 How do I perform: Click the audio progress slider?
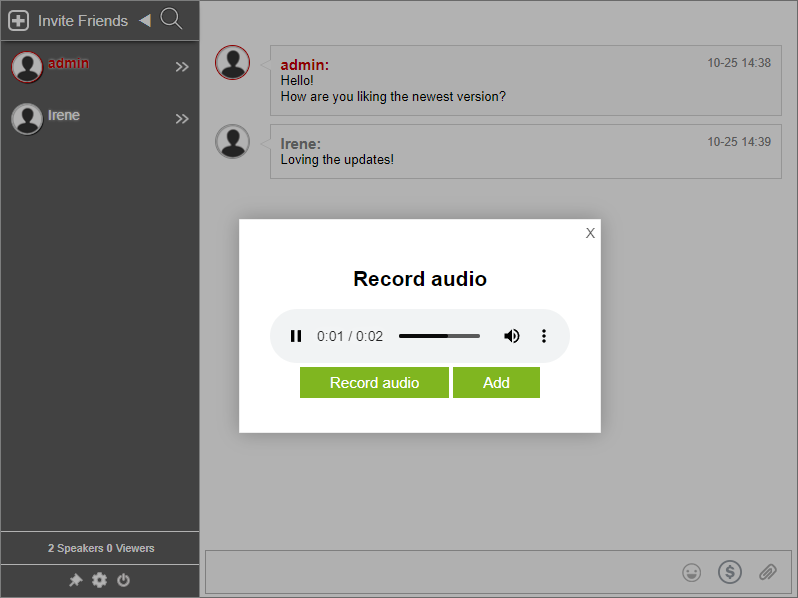click(439, 336)
